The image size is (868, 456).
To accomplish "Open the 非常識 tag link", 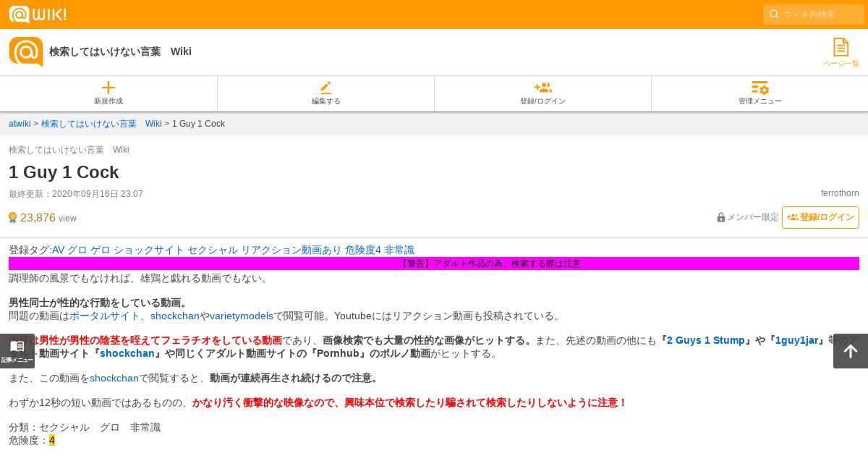I will click(x=399, y=250).
